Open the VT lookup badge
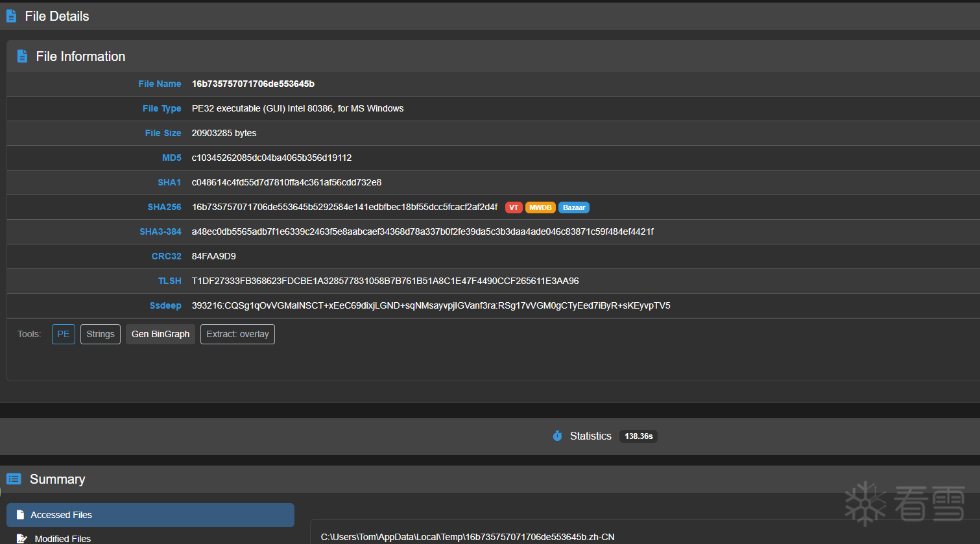 (514, 207)
